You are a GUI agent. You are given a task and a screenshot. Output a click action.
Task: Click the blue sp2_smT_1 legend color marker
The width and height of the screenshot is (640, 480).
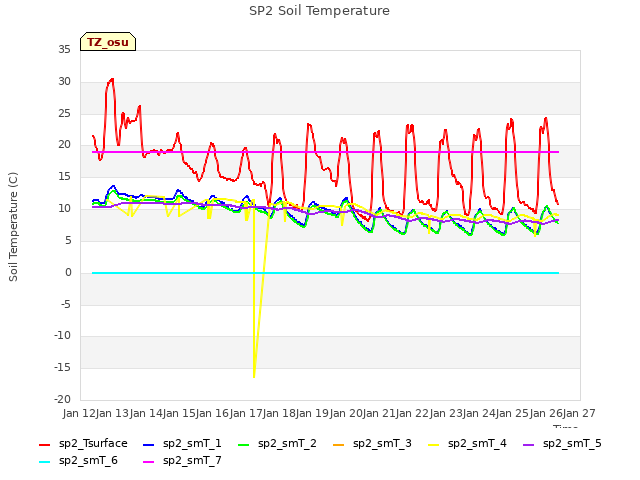pos(149,444)
